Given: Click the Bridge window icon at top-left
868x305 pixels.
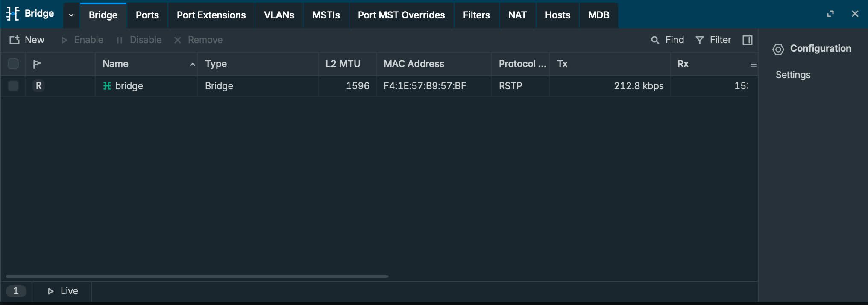Looking at the screenshot, I should 13,14.
